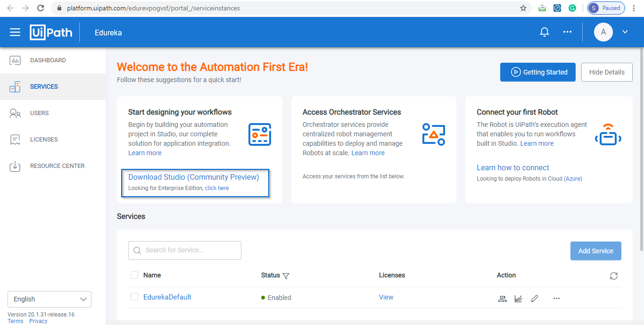This screenshot has width=644, height=325.
Task: Open the Status column filter icon
Action: tap(286, 276)
